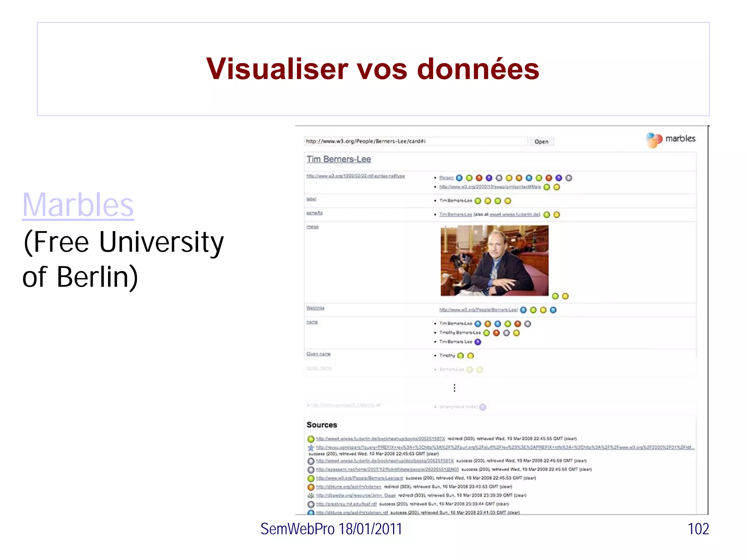Open the dbpedia.org/resource/John_Gage link
The image size is (747, 560).
coord(356,495)
